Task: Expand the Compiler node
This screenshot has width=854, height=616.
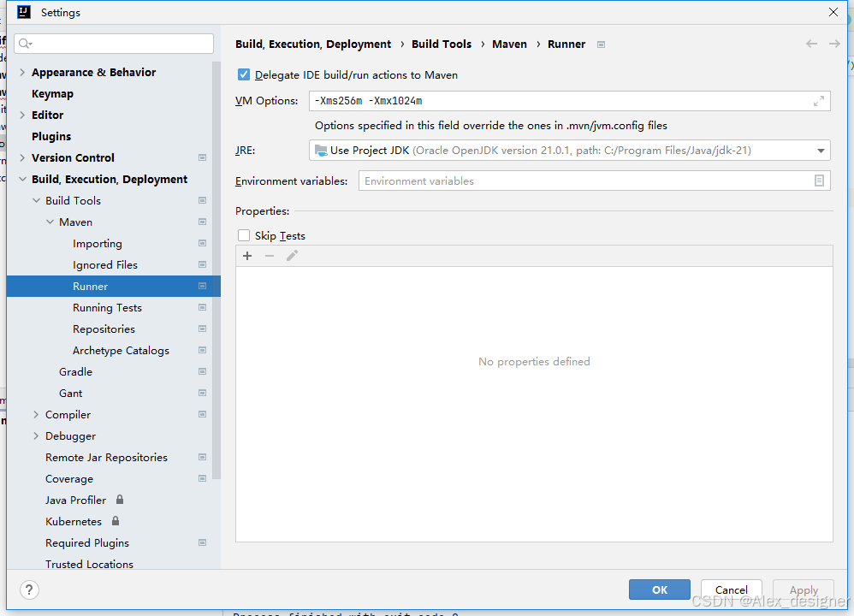Action: click(37, 415)
